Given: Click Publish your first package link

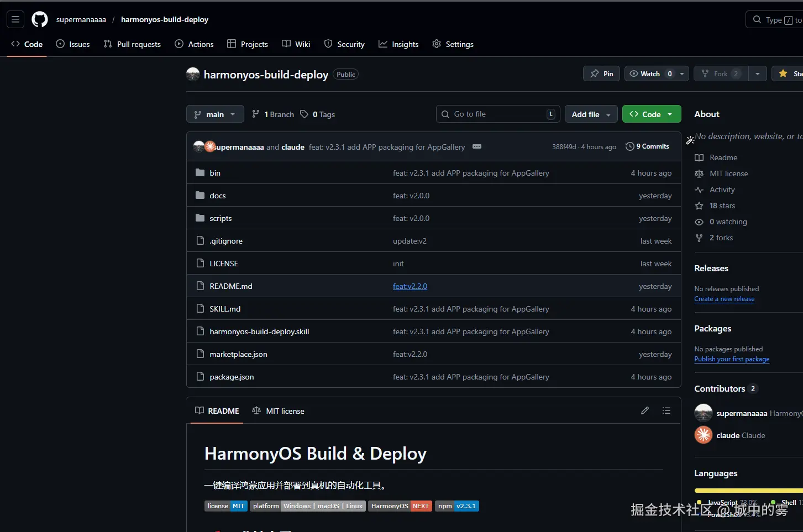Looking at the screenshot, I should 732,359.
